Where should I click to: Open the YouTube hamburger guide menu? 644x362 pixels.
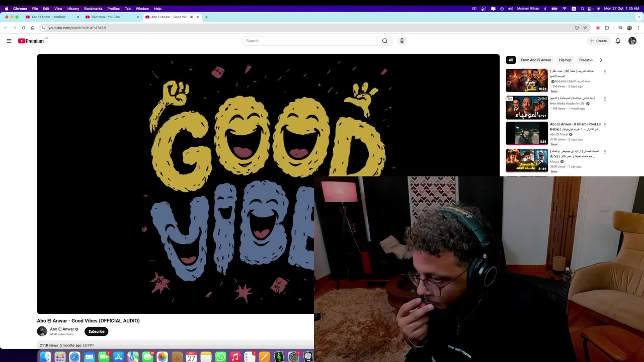click(x=9, y=41)
